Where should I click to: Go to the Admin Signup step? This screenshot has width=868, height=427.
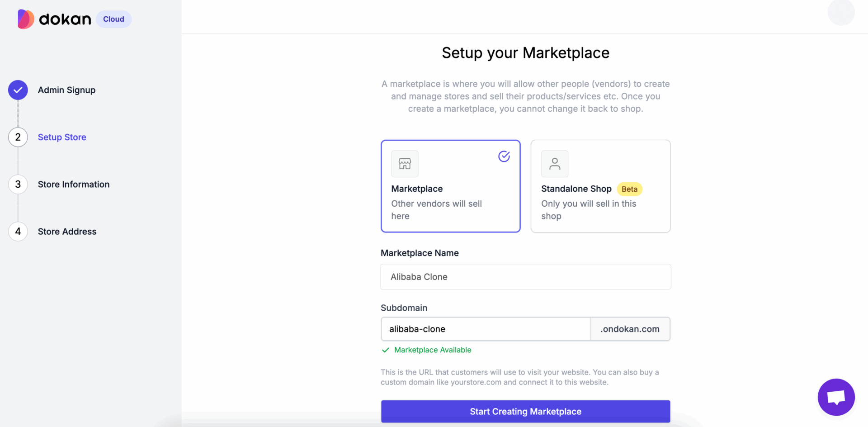click(x=66, y=90)
